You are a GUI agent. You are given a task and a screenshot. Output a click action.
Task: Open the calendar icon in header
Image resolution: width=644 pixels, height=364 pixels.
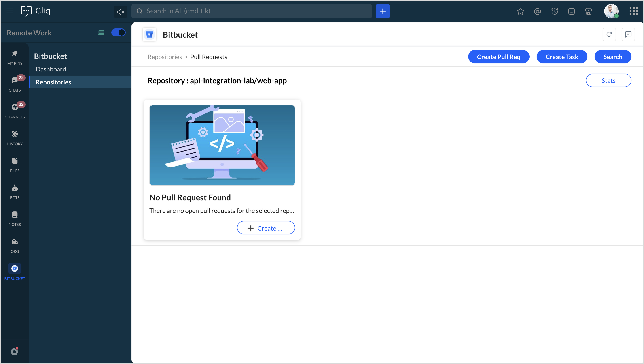[572, 11]
